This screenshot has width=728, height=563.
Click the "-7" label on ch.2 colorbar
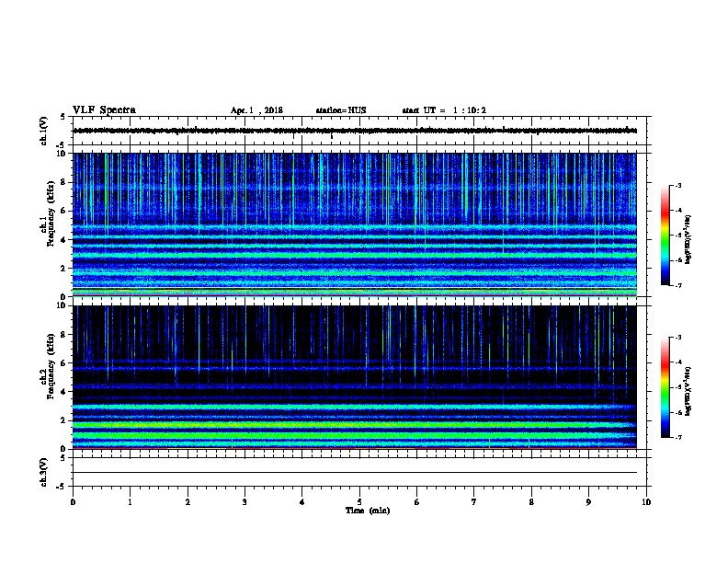(677, 437)
